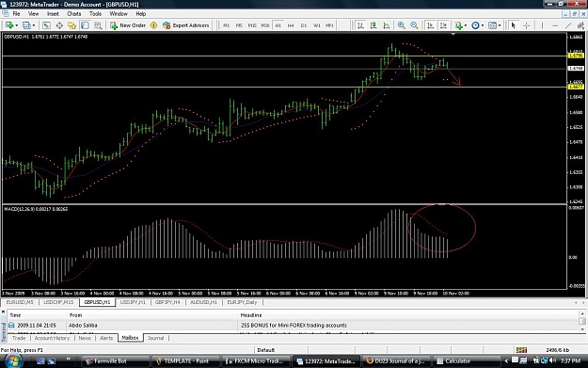The height and width of the screenshot is (368, 588).
Task: Expand the Indicators dropdown arrow
Action: (x=466, y=25)
